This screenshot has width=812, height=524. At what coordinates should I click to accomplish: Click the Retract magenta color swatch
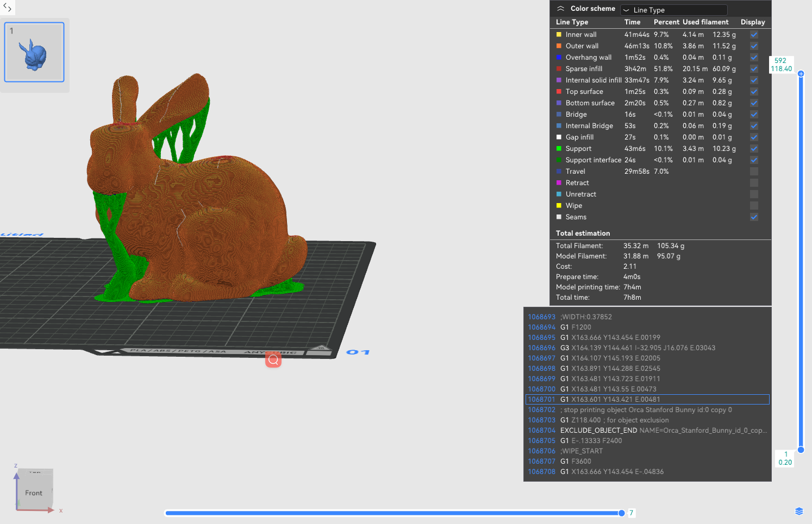click(559, 182)
